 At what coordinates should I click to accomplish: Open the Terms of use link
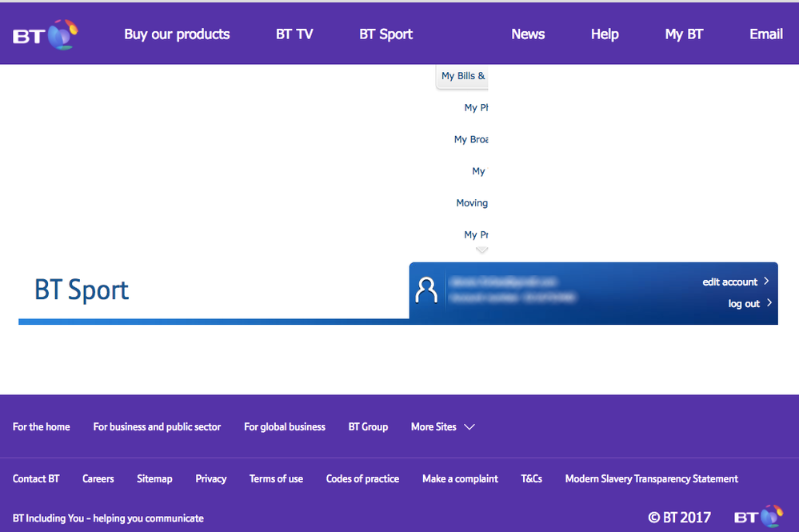coord(276,478)
